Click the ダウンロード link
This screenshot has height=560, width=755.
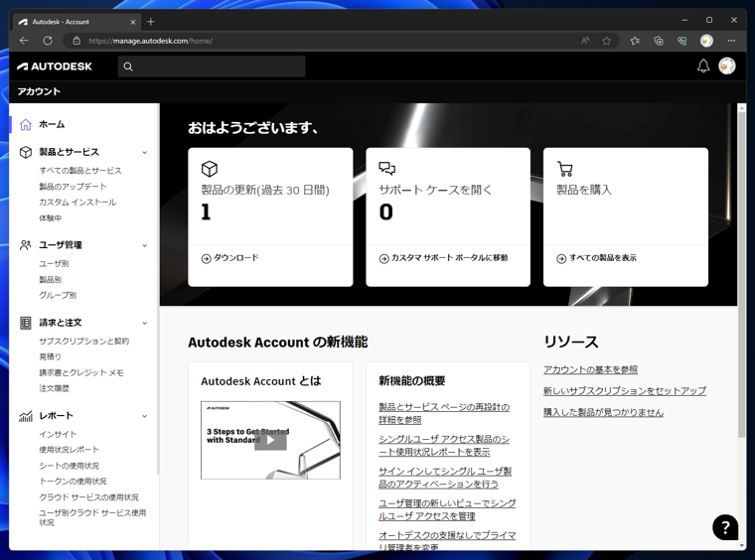coord(236,258)
